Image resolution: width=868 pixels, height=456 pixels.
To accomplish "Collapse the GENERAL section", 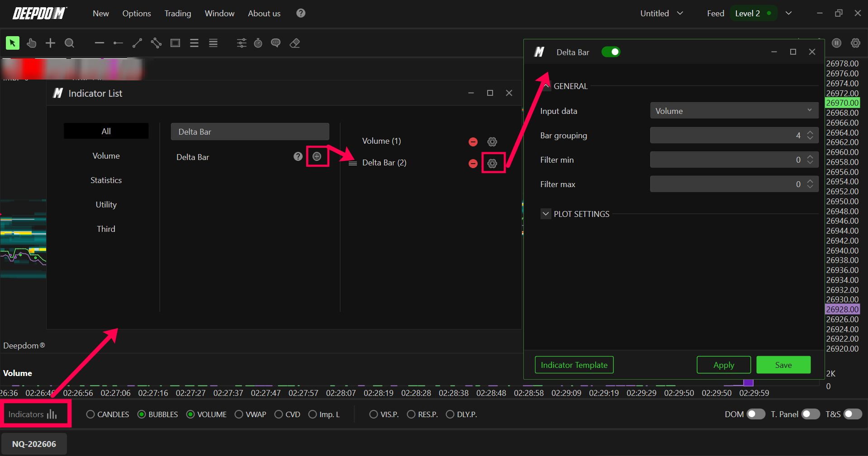I will click(546, 86).
